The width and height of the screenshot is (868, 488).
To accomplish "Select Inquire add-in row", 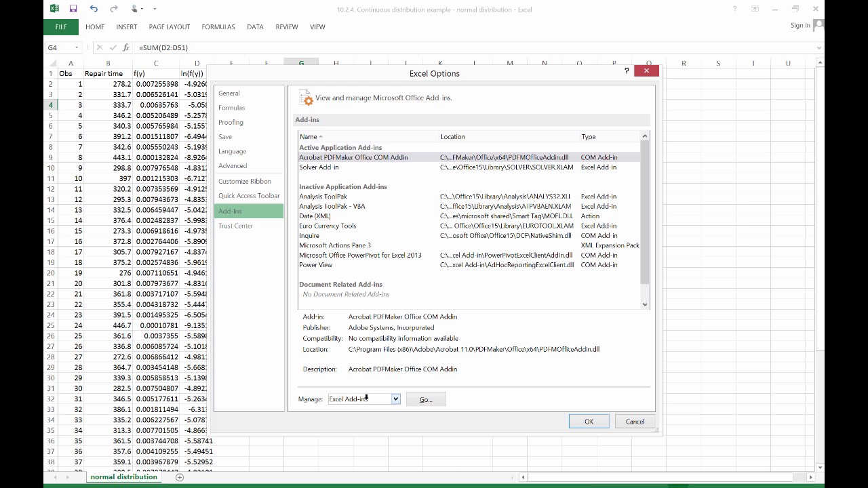I will click(469, 236).
